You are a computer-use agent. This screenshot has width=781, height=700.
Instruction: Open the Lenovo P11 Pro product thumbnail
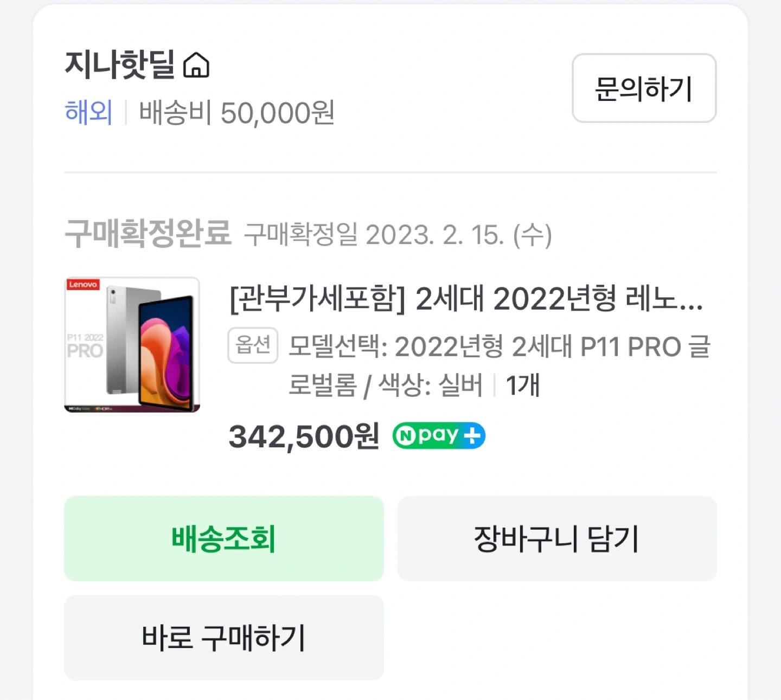click(x=132, y=345)
